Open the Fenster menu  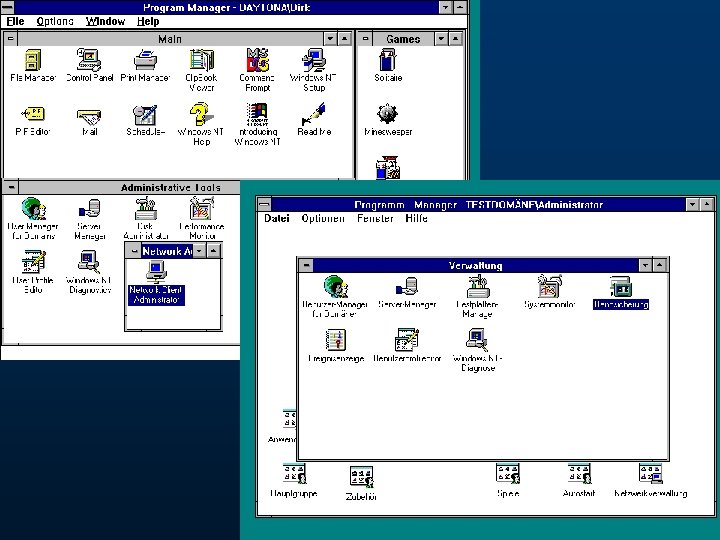pyautogui.click(x=375, y=218)
